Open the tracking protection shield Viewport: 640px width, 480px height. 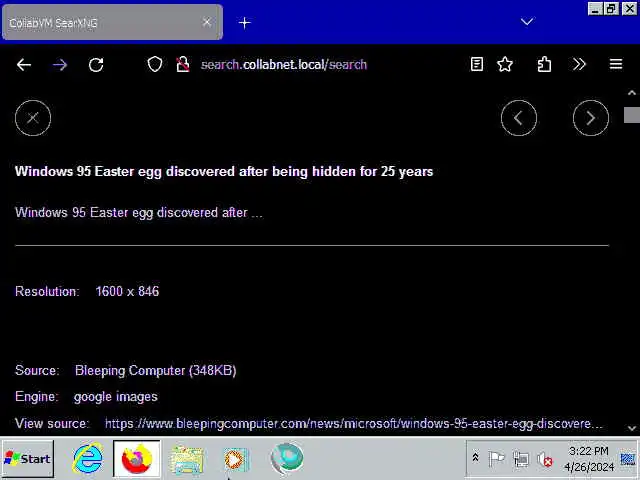[155, 64]
